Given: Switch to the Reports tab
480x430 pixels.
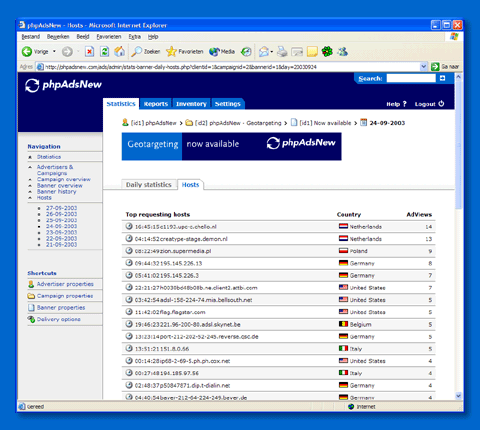Looking at the screenshot, I should click(156, 104).
